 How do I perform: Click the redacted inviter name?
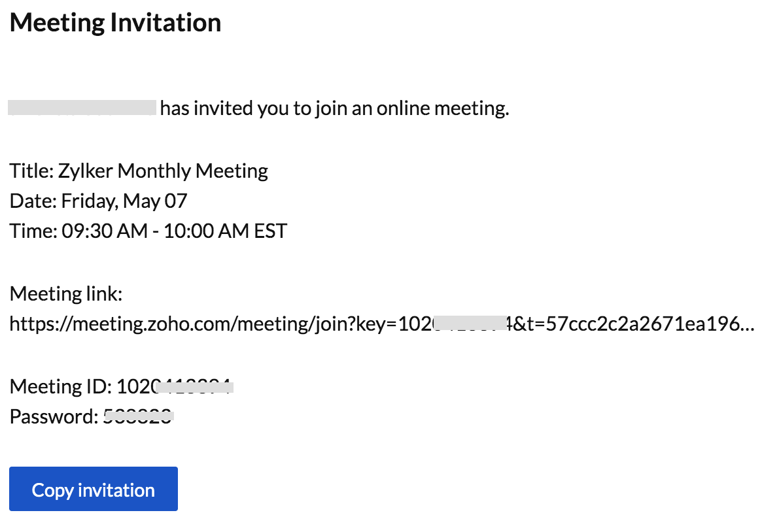tap(82, 108)
